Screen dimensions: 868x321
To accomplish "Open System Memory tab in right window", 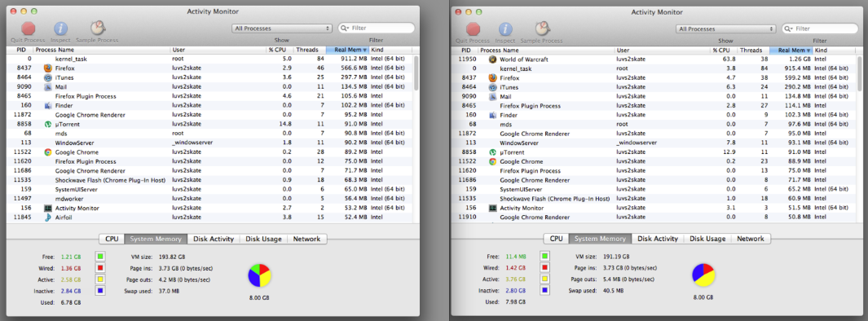I will click(x=601, y=239).
